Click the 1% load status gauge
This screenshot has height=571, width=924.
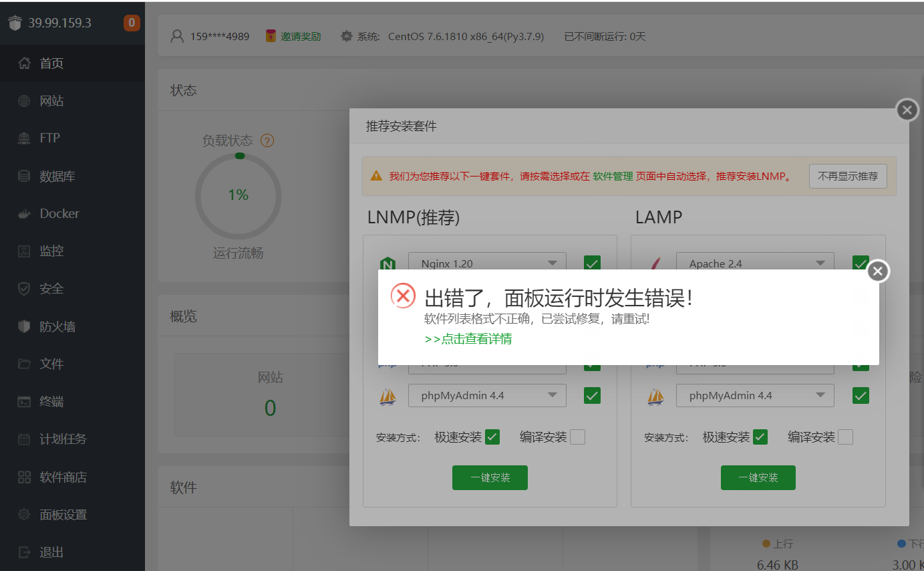[238, 195]
